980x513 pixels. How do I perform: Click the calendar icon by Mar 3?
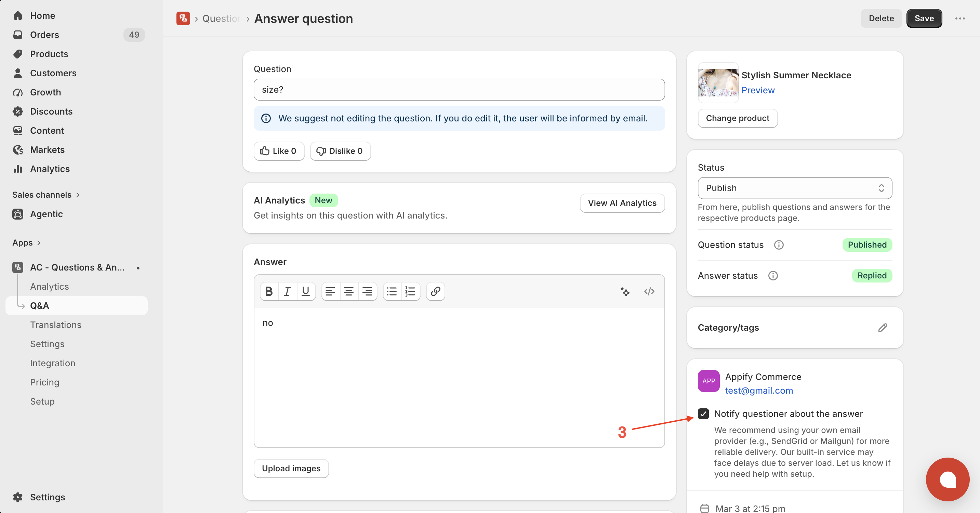(704, 509)
